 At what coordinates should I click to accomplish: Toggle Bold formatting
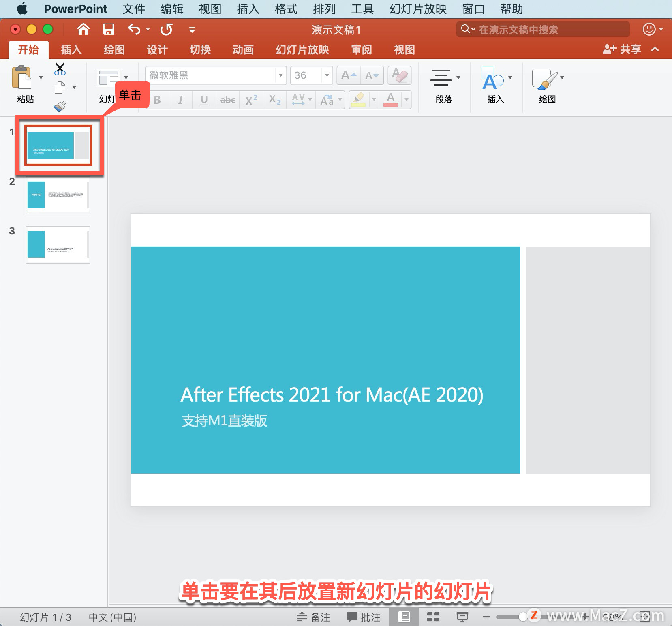pyautogui.click(x=157, y=100)
